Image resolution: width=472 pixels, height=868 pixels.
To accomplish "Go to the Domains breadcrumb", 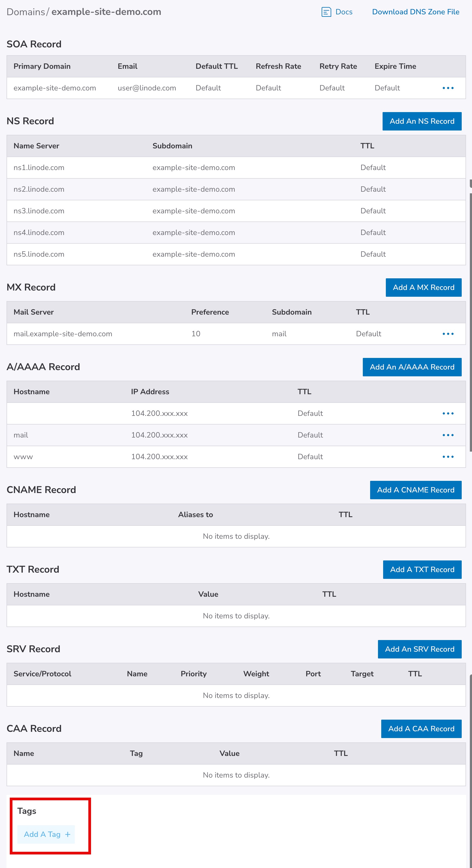I will [26, 12].
